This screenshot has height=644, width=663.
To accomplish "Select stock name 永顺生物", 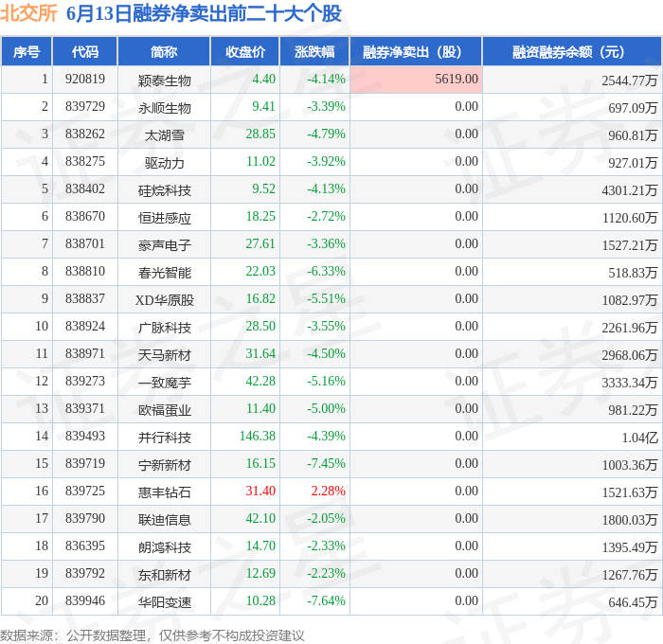I will click(x=165, y=108).
